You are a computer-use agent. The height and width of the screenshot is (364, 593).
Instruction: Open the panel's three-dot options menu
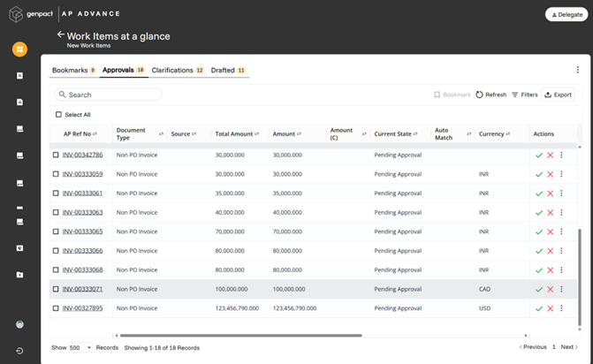(x=578, y=70)
